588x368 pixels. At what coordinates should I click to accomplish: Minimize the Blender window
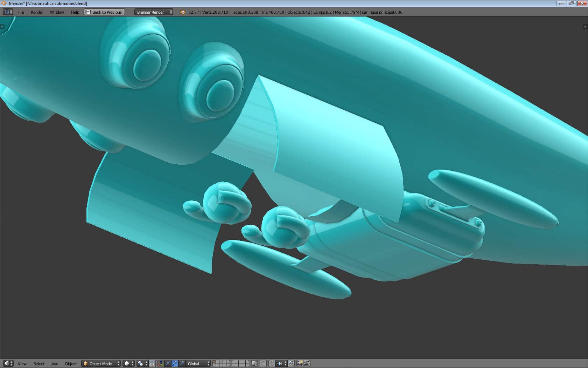pos(561,3)
